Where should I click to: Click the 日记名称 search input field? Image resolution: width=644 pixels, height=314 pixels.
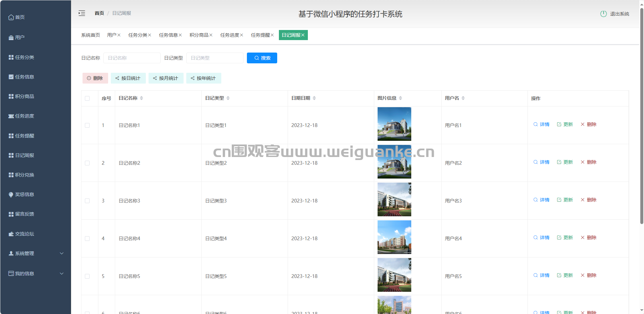(x=132, y=58)
